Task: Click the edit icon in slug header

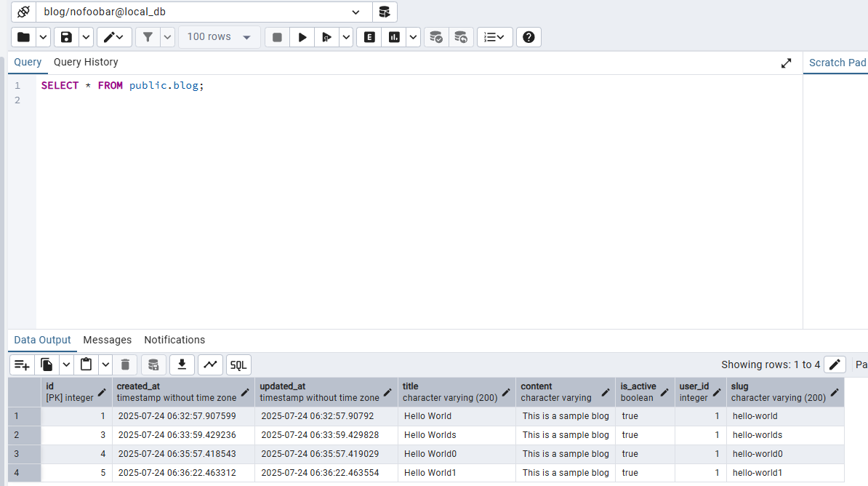Action: 835,392
